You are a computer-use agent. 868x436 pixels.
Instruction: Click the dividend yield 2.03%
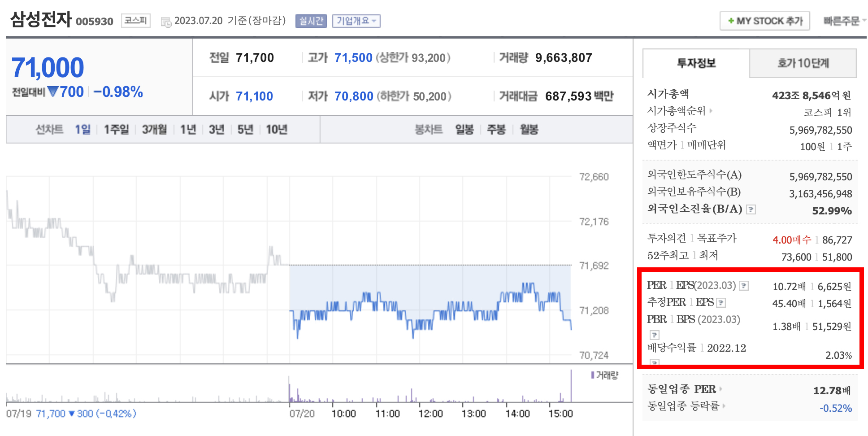tap(838, 355)
